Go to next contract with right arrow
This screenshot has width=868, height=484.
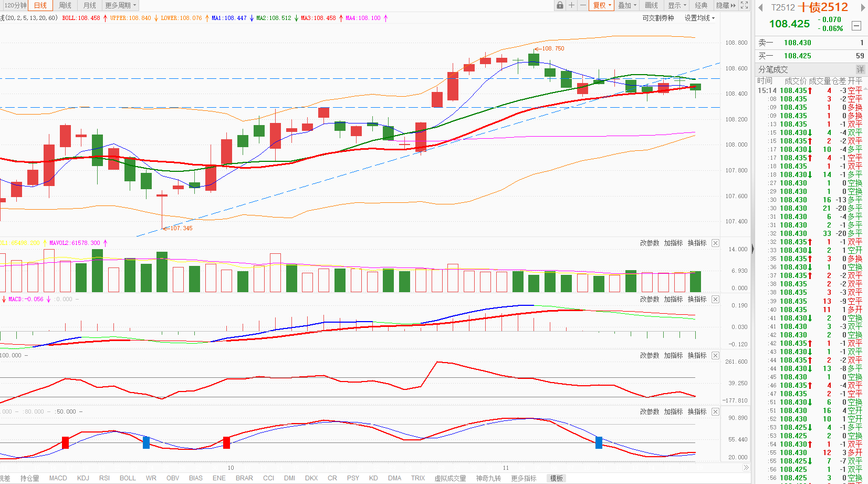coord(863,7)
